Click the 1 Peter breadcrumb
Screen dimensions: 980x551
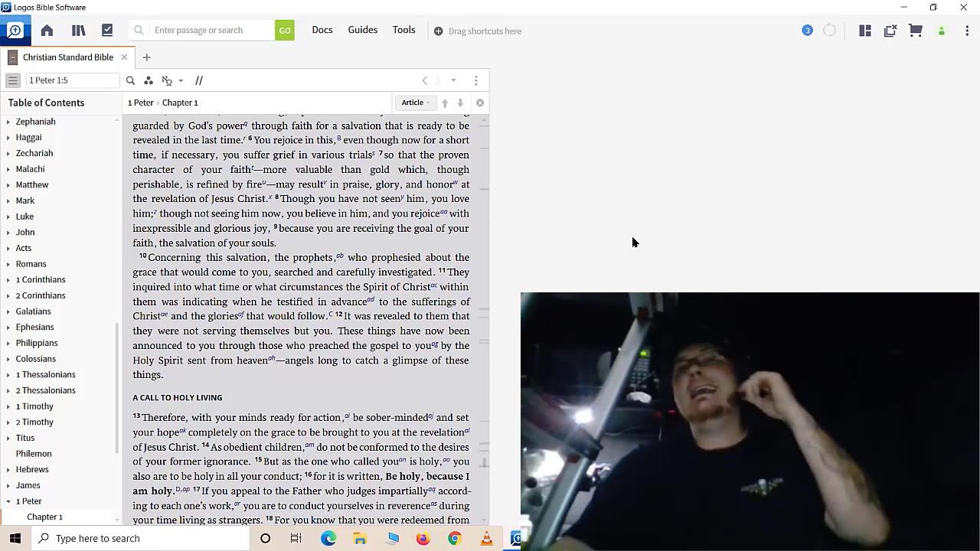click(140, 103)
